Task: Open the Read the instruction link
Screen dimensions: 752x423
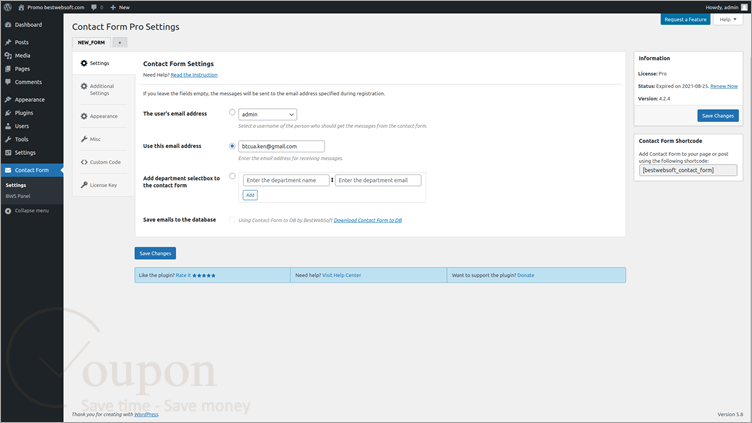Action: coord(194,75)
